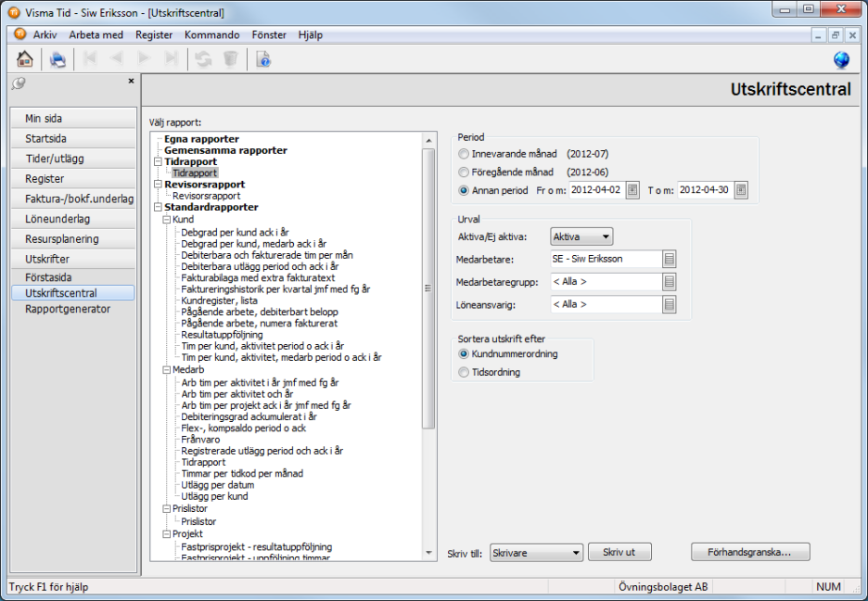Open the Fr o m date calendar
Image resolution: width=868 pixels, height=601 pixels.
coord(632,190)
